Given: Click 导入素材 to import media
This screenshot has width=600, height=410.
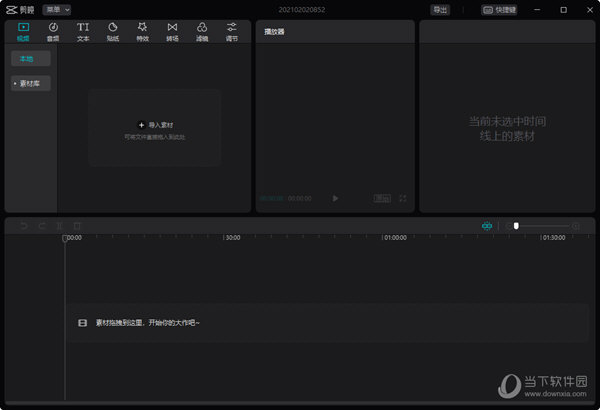Looking at the screenshot, I should pos(155,125).
